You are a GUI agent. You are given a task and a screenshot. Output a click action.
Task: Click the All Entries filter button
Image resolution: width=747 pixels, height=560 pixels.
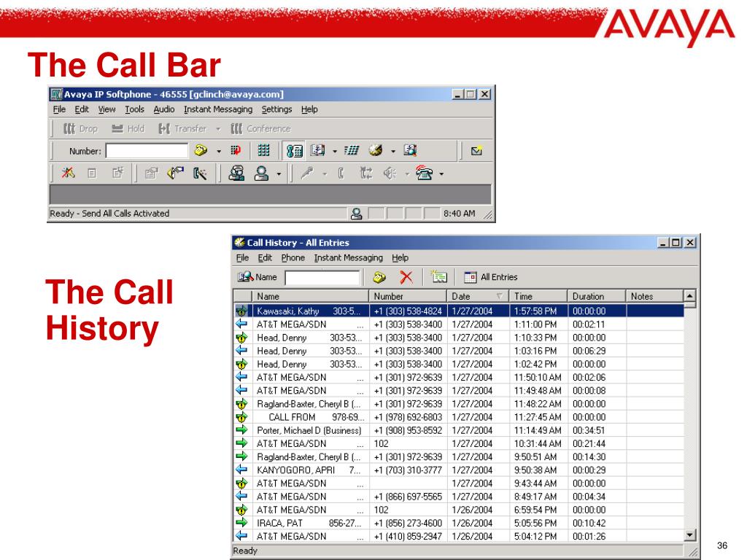click(491, 277)
